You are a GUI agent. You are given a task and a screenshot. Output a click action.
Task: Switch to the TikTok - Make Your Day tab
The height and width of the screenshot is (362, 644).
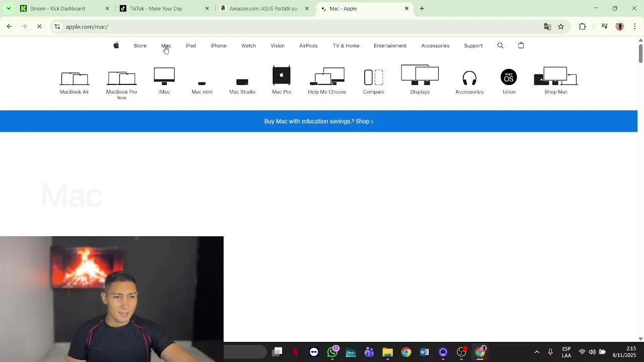pos(156,9)
